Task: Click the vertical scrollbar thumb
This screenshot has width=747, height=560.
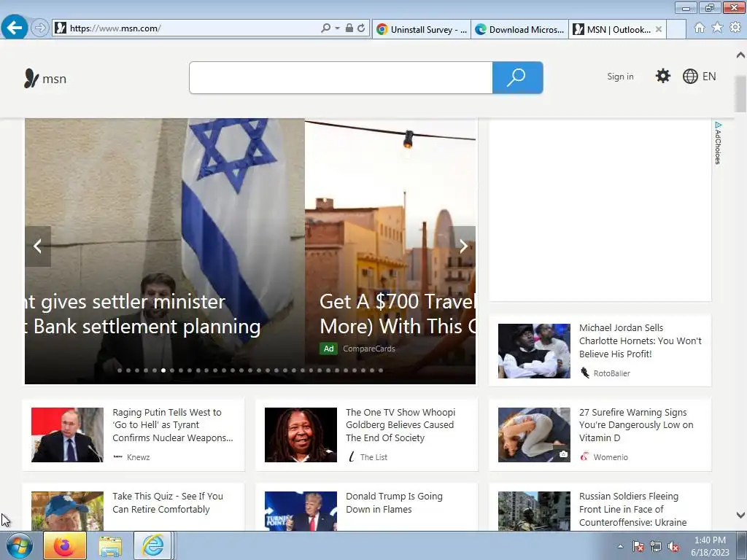Action: [740, 93]
